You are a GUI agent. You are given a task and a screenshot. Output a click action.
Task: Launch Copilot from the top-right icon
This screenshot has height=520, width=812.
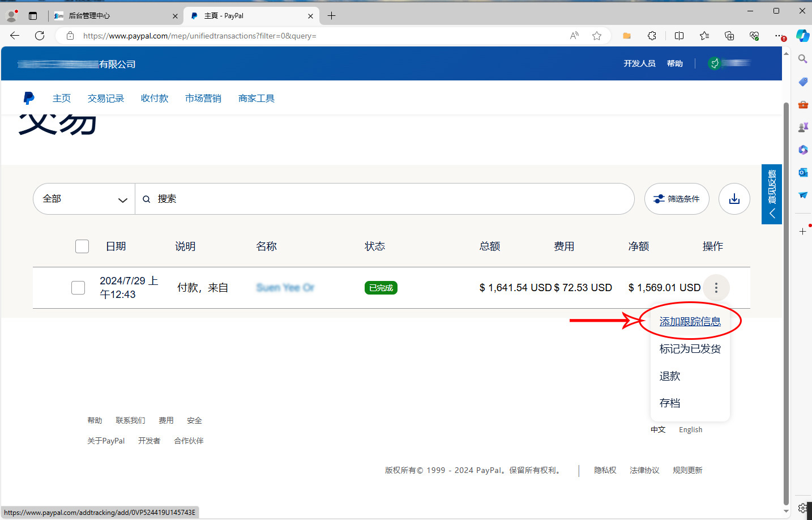tap(802, 36)
